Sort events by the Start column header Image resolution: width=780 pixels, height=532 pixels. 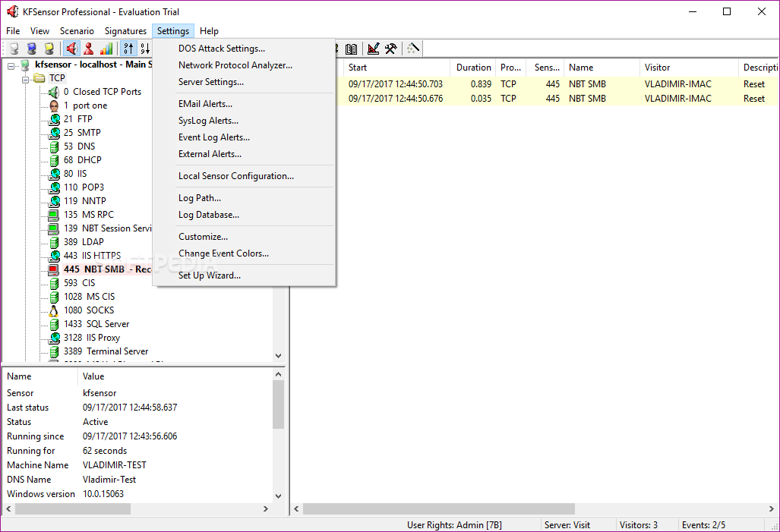396,68
